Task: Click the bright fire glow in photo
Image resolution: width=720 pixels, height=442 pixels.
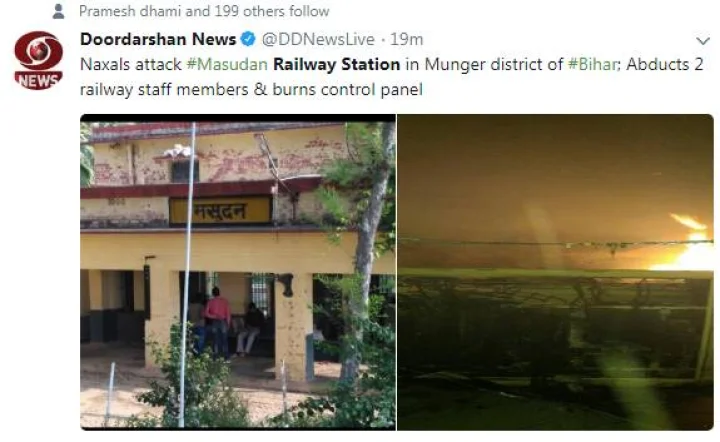Action: pyautogui.click(x=687, y=244)
